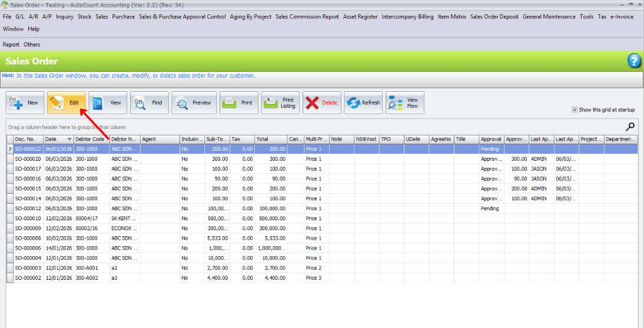Select row SO-000020
The image size is (644, 328).
(x=322, y=159)
